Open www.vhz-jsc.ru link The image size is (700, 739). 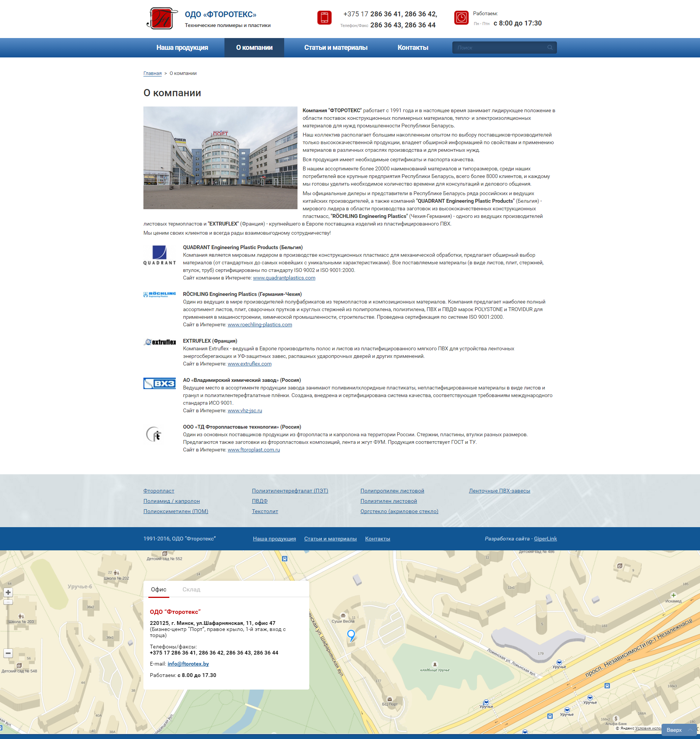[x=245, y=410]
